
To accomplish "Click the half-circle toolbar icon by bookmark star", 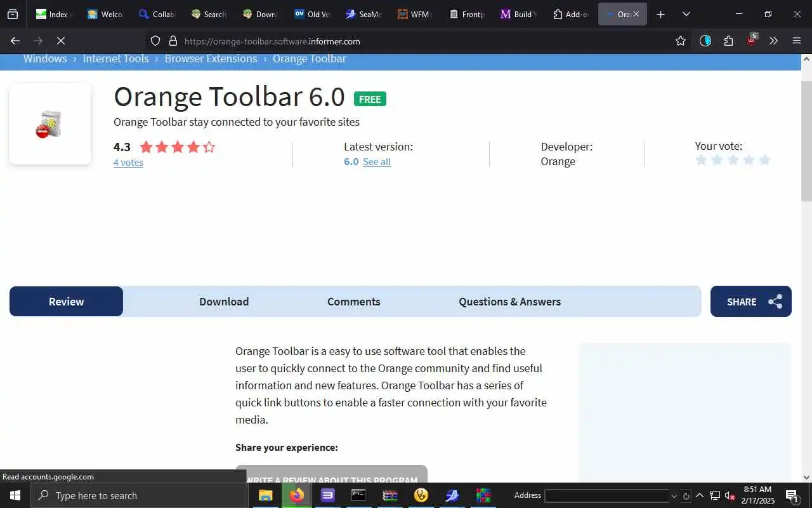I will [705, 41].
